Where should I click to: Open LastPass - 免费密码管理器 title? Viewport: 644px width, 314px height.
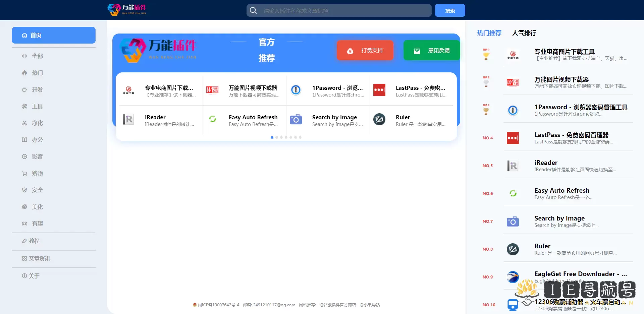(x=572, y=135)
